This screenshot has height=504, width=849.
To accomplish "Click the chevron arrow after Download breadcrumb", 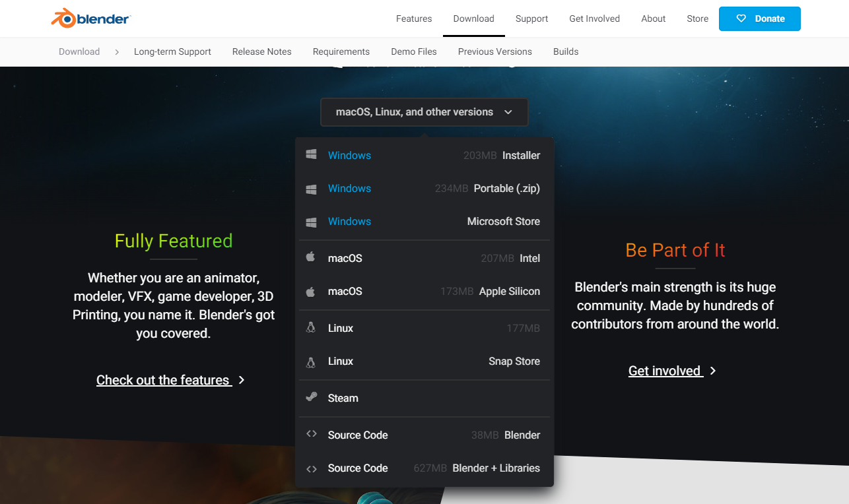I will (x=117, y=51).
